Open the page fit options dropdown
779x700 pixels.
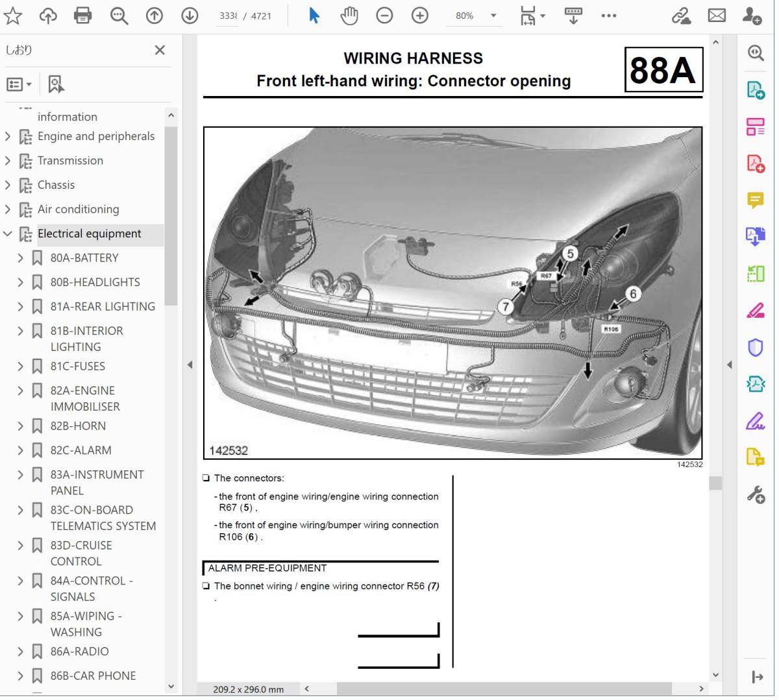[533, 16]
